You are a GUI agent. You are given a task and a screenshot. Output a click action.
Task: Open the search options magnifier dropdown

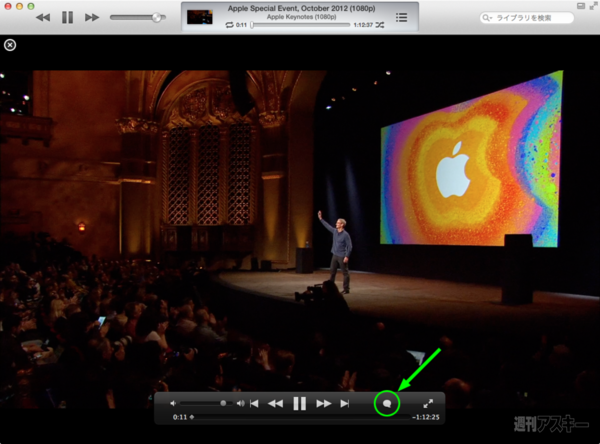click(487, 18)
